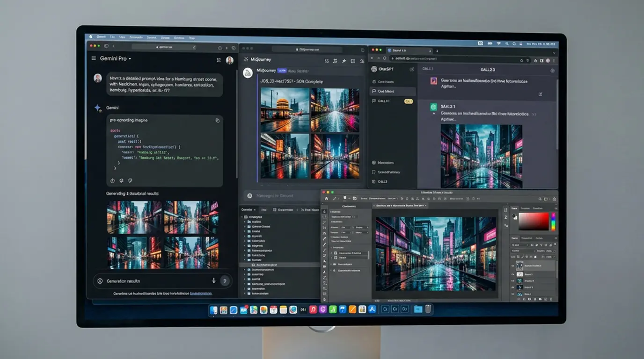
Task: Open top-left Gemini generated street thumbnail
Action: click(x=134, y=217)
